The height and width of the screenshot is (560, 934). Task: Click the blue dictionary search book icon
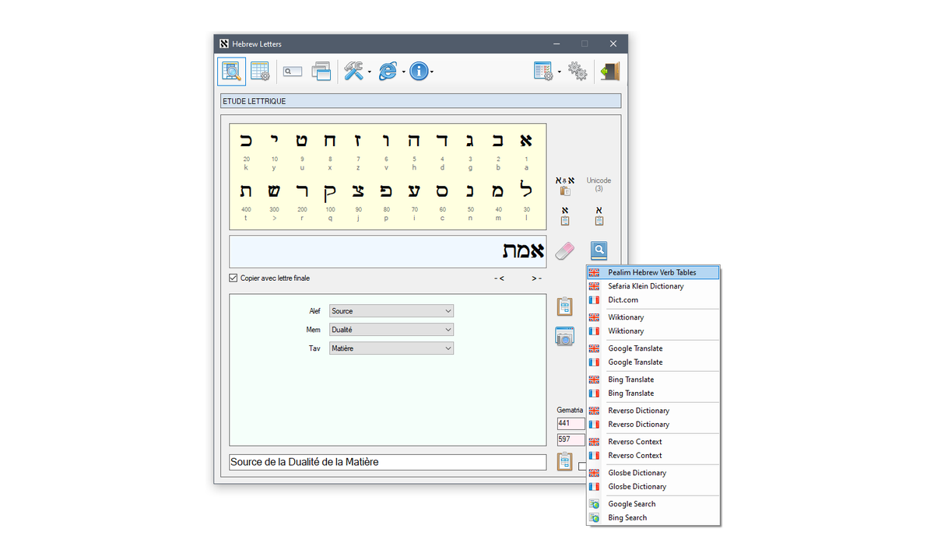tap(599, 250)
